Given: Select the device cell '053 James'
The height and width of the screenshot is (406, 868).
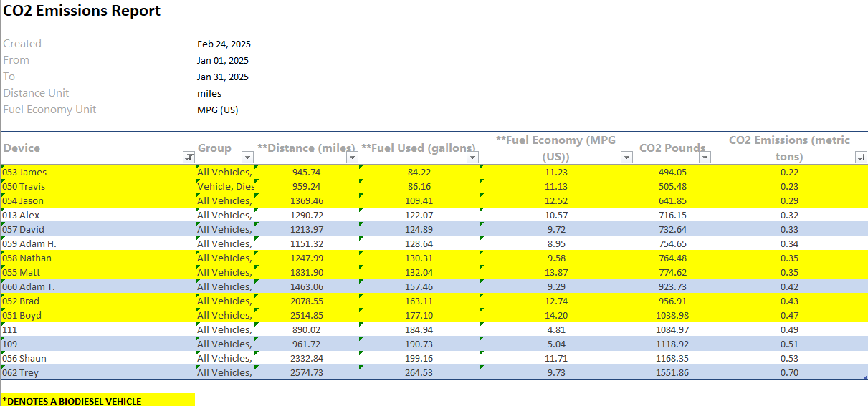Looking at the screenshot, I should 98,172.
